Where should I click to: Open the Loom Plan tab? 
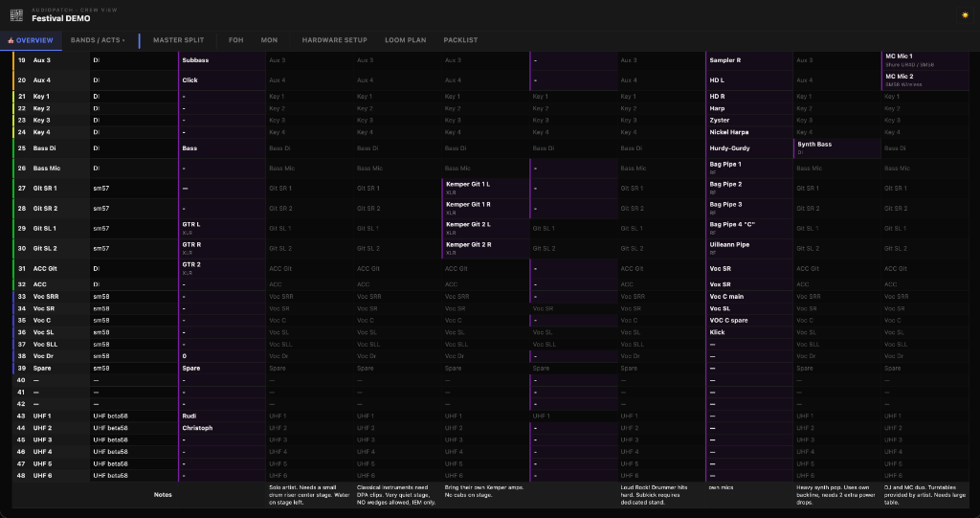click(406, 40)
